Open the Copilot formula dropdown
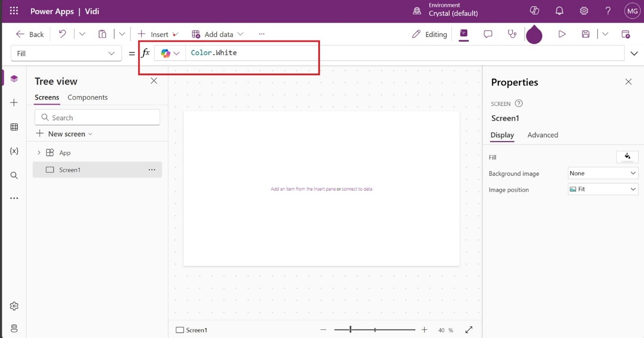This screenshot has height=338, width=644. pos(170,53)
